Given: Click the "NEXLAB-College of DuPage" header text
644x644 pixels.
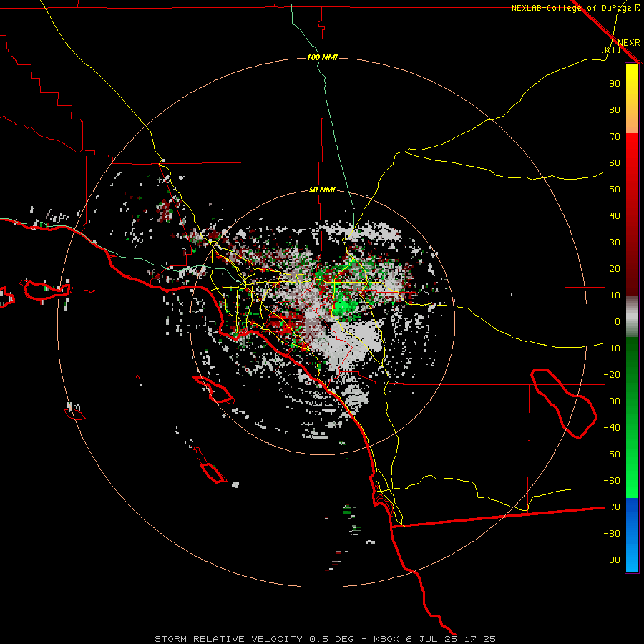Looking at the screenshot, I should [571, 8].
